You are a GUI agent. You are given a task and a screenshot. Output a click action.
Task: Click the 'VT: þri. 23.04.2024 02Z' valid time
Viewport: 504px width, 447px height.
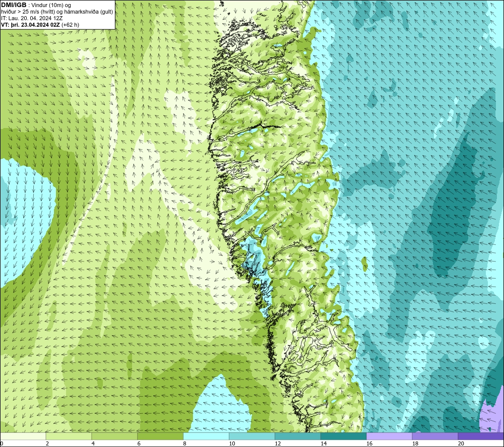pyautogui.click(x=30, y=25)
